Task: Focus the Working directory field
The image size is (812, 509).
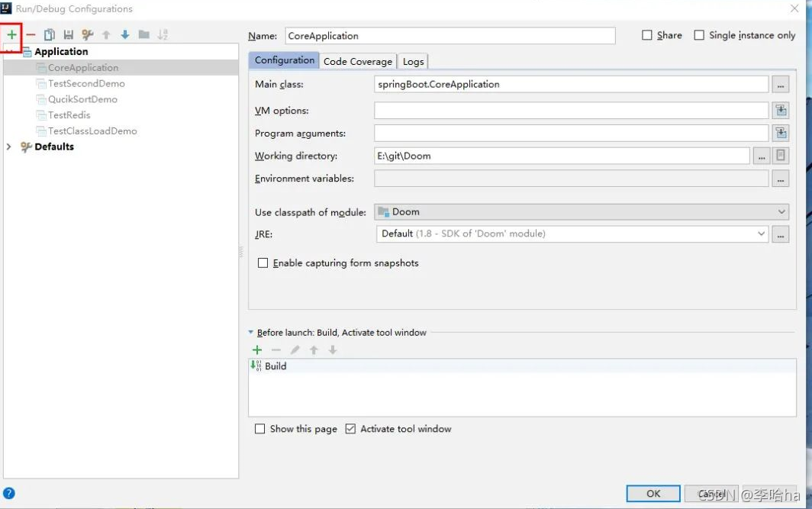Action: [x=562, y=156]
